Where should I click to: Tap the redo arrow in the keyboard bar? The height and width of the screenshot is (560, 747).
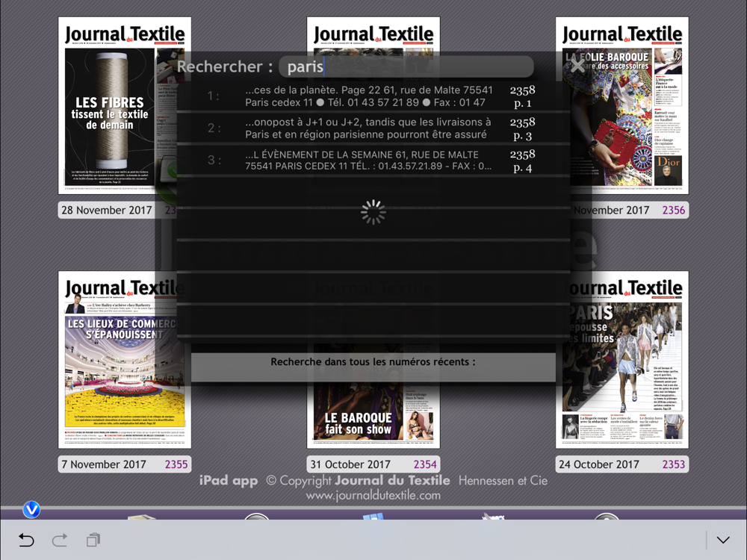click(x=60, y=540)
